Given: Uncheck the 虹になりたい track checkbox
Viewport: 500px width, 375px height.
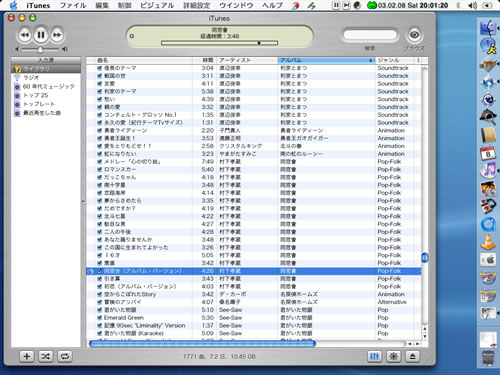Looking at the screenshot, I should coord(99,154).
